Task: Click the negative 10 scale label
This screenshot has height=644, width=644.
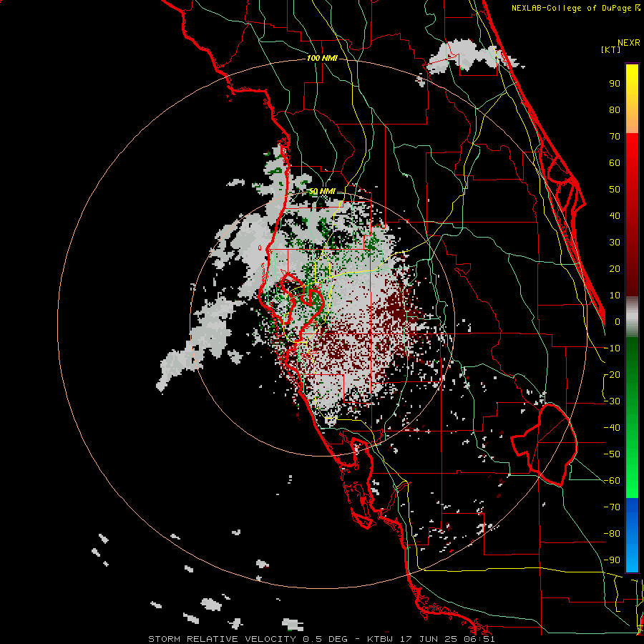Action: coord(612,348)
